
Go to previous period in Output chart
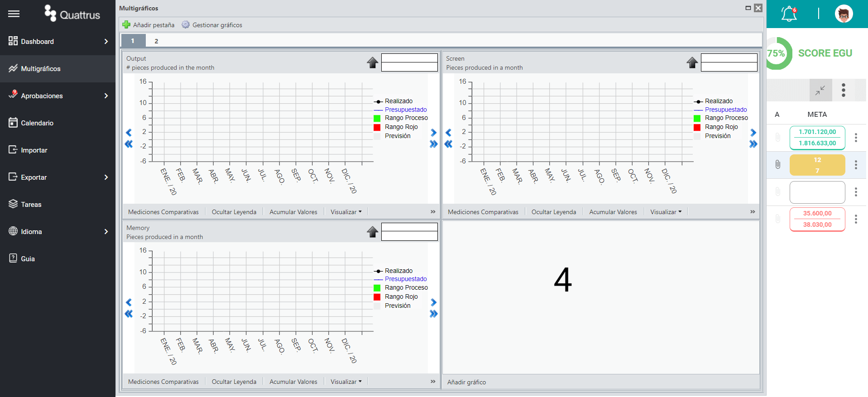pyautogui.click(x=129, y=133)
